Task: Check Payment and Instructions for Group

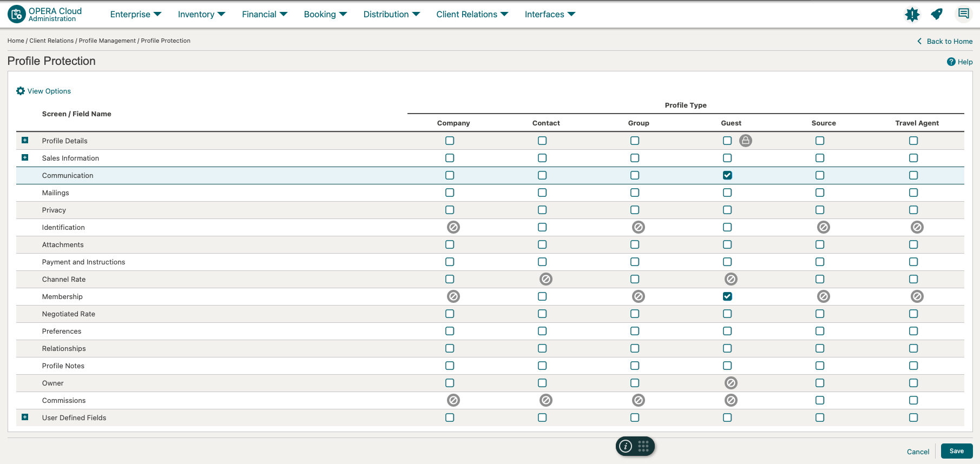Action: pyautogui.click(x=635, y=262)
